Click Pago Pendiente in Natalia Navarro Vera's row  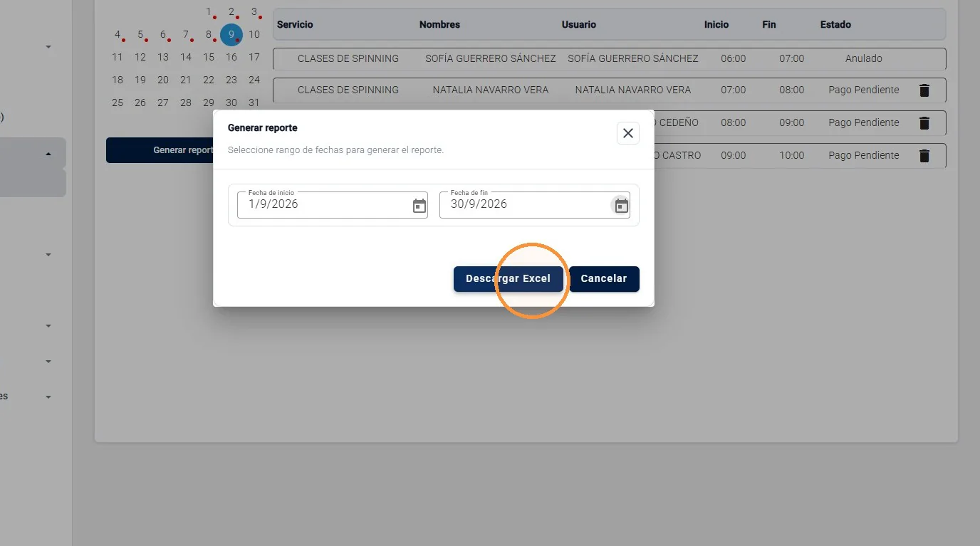click(864, 90)
